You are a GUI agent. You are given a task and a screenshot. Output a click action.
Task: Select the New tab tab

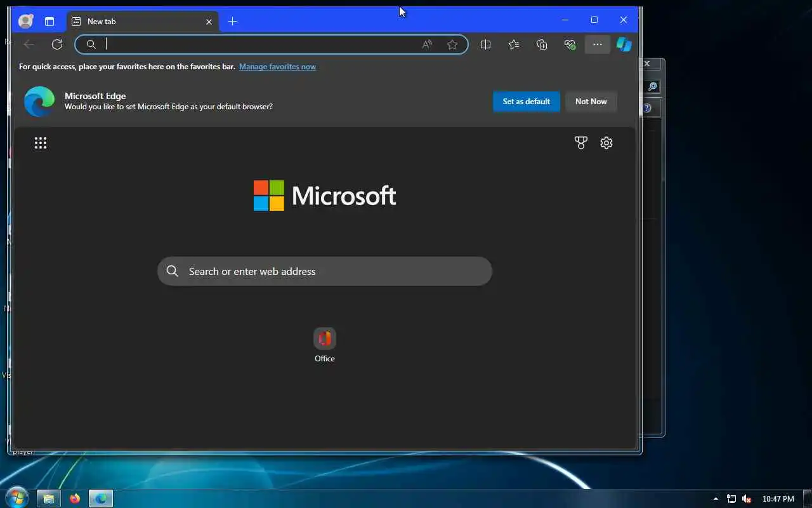tap(143, 22)
